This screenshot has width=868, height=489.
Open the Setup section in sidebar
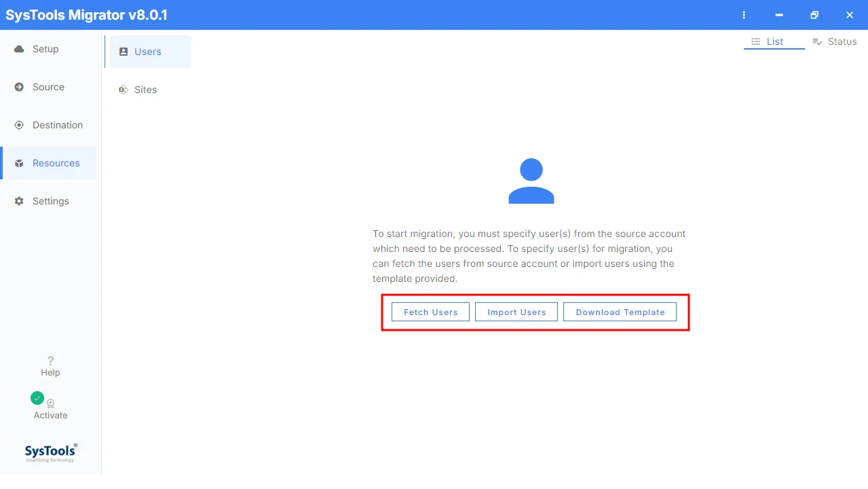pyautogui.click(x=48, y=49)
